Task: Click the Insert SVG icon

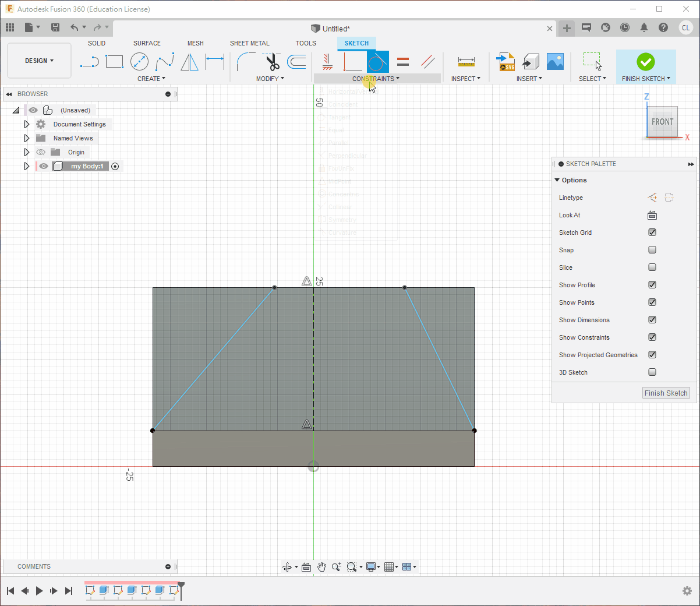Action: (505, 62)
